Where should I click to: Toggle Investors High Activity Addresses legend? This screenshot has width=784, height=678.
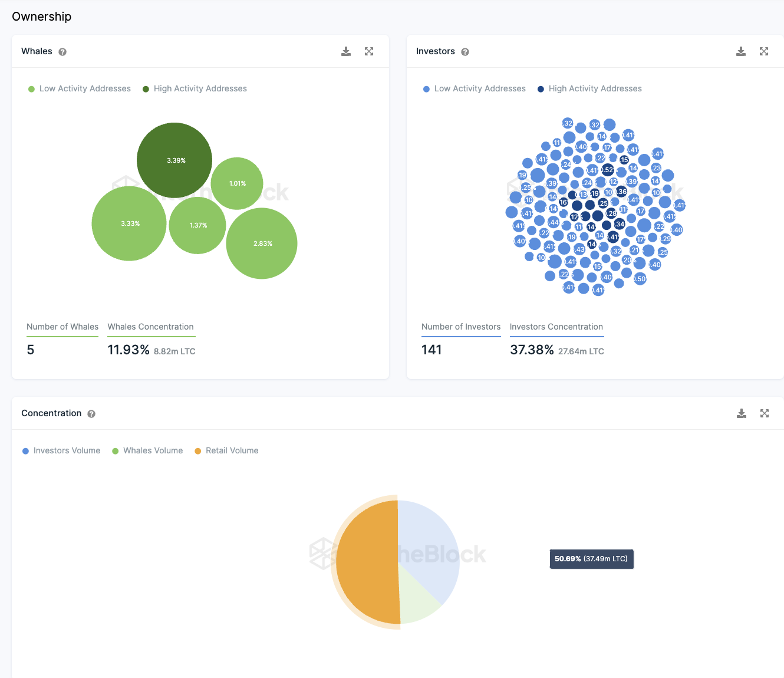[x=589, y=88]
